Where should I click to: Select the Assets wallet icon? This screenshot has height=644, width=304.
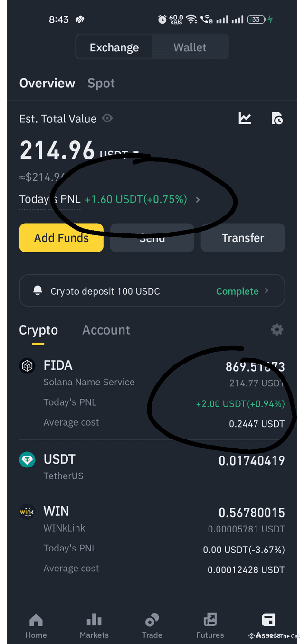pos(268,620)
